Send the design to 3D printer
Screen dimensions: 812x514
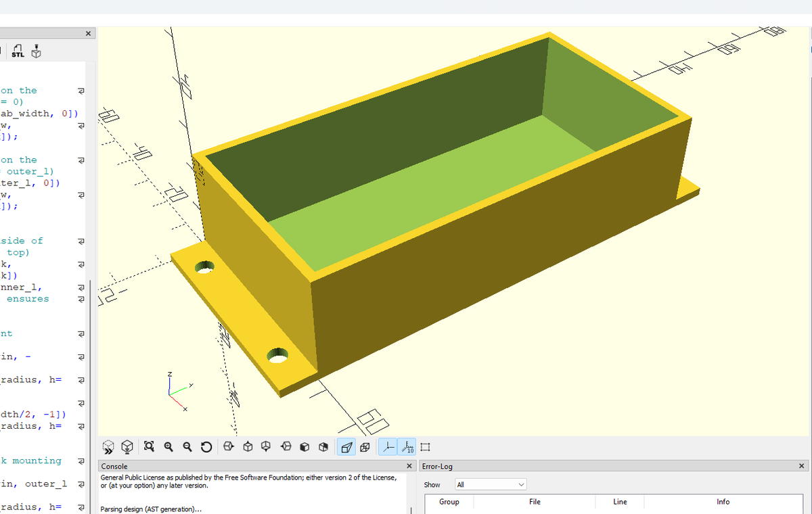pyautogui.click(x=37, y=52)
